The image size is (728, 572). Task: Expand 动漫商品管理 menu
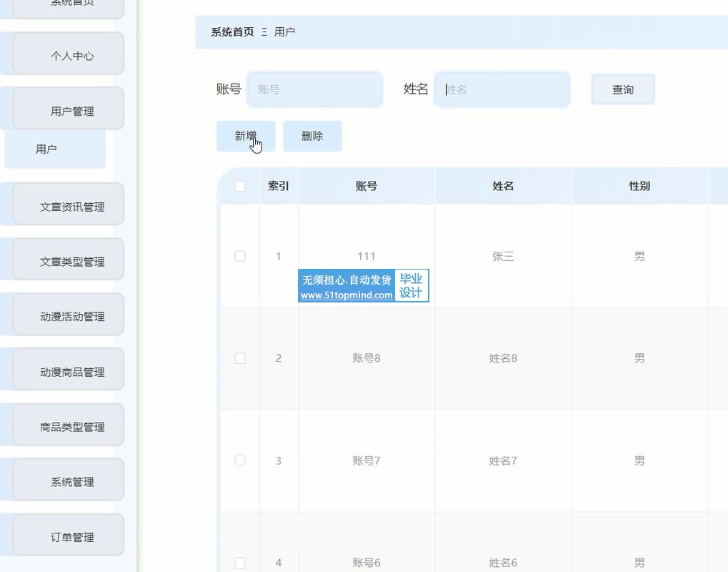click(x=69, y=370)
